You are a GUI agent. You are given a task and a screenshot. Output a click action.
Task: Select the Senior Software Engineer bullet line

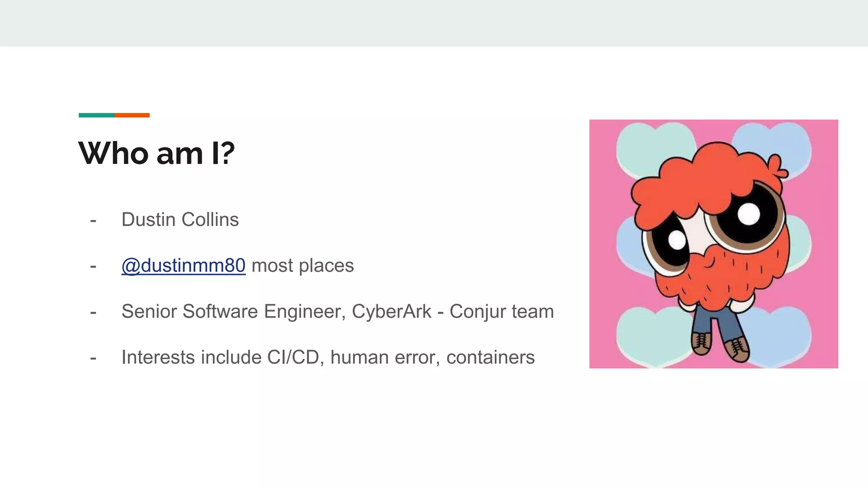337,311
